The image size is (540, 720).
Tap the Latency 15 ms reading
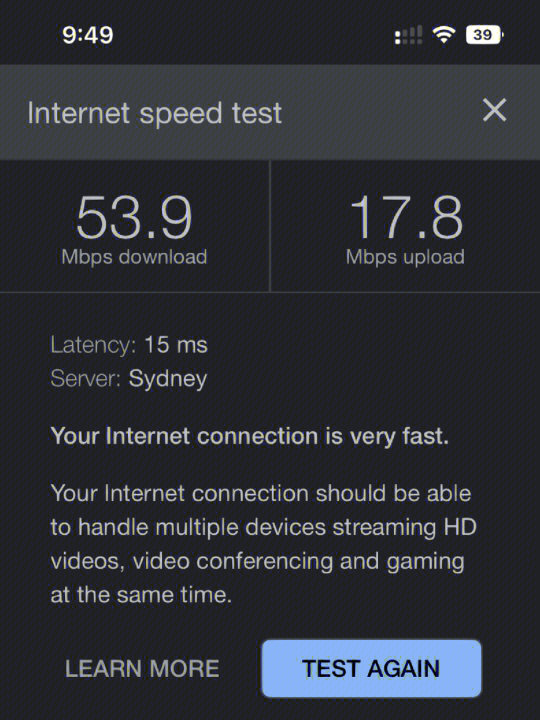[129, 345]
